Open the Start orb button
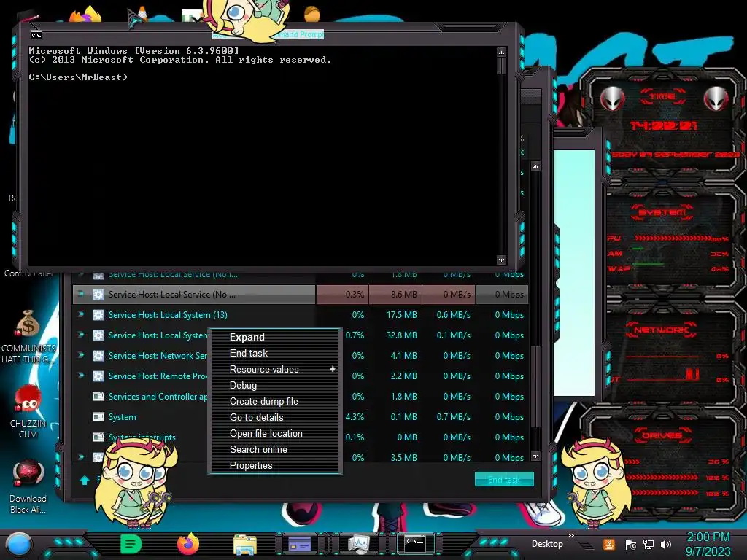 click(x=19, y=544)
